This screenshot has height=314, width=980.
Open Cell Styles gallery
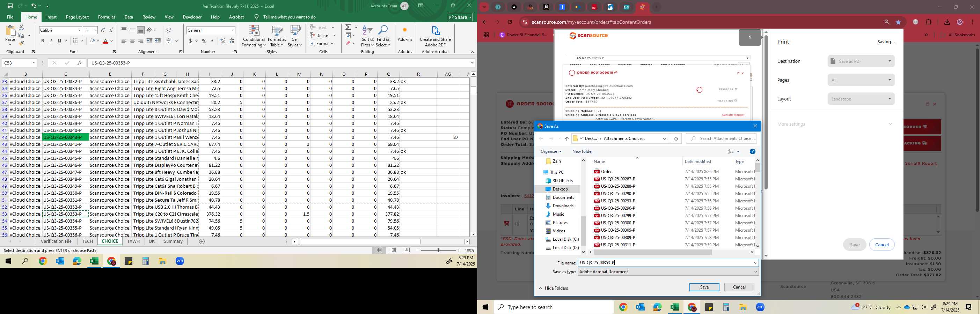pyautogui.click(x=295, y=36)
